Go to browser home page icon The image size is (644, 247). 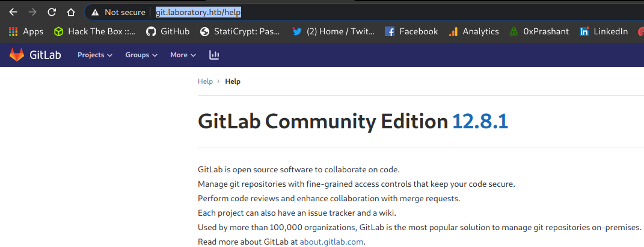71,12
